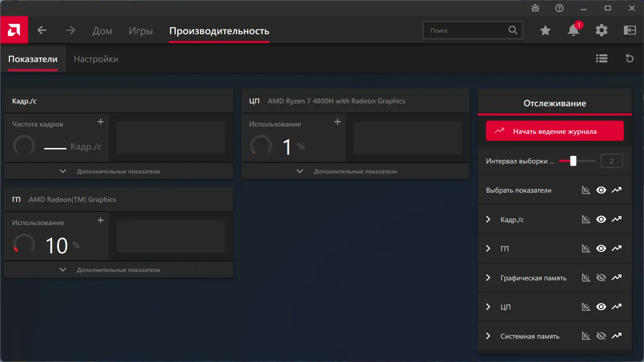644x362 pixels.
Task: Go back with the left arrow
Action: click(x=42, y=30)
